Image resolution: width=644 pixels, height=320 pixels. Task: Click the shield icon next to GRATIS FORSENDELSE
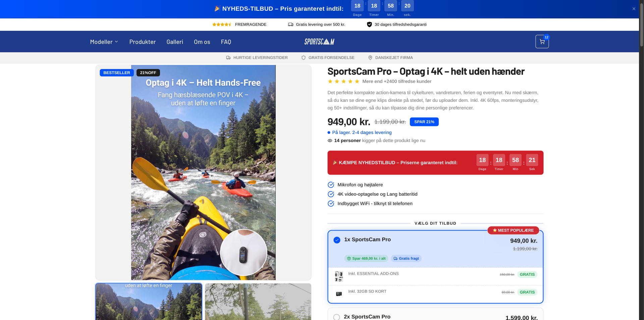coord(304,58)
